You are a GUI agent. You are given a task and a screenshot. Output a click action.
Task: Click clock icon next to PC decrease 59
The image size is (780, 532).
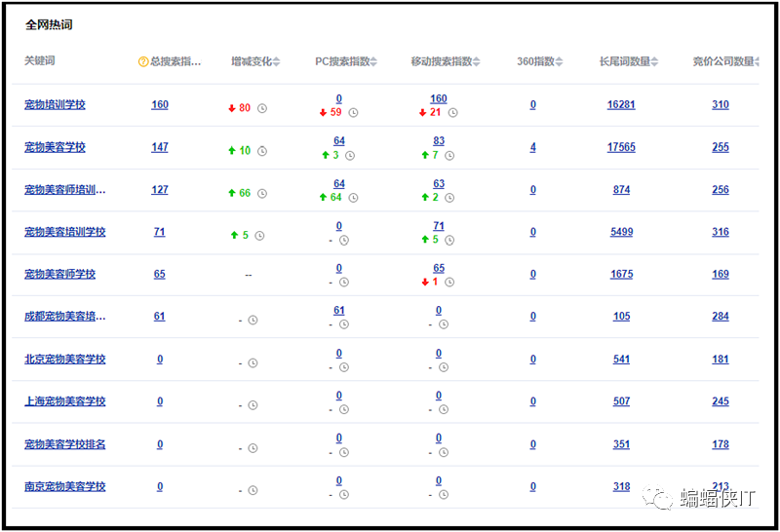coord(354,113)
